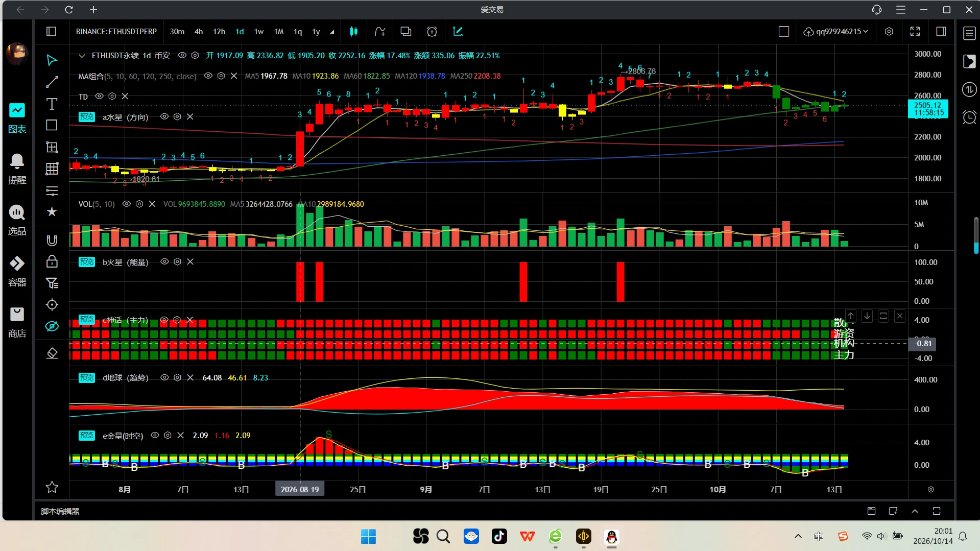Select the arrow cursor tool
Image resolution: width=980 pixels, height=551 pixels.
[52, 60]
